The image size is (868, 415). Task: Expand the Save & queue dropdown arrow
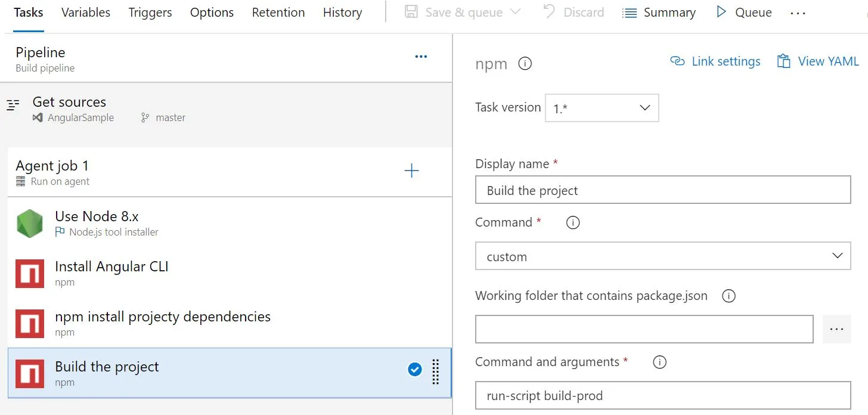516,12
